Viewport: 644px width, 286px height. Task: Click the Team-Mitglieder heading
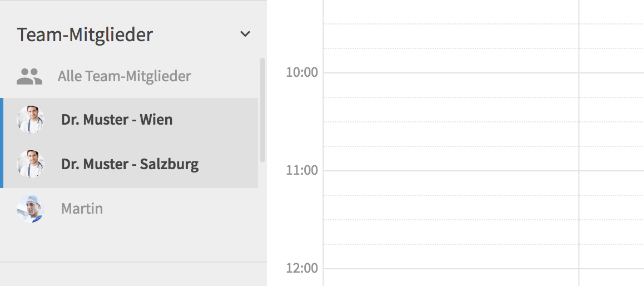[x=85, y=34]
